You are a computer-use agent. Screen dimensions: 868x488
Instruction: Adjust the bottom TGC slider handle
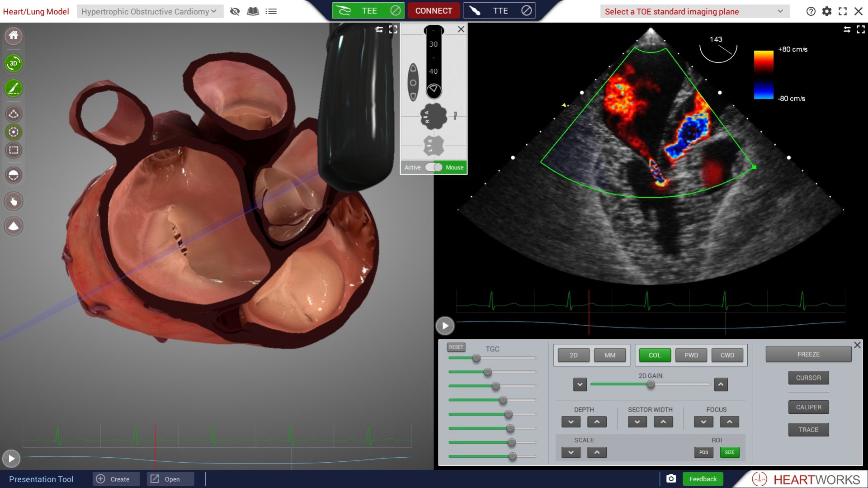click(x=512, y=456)
